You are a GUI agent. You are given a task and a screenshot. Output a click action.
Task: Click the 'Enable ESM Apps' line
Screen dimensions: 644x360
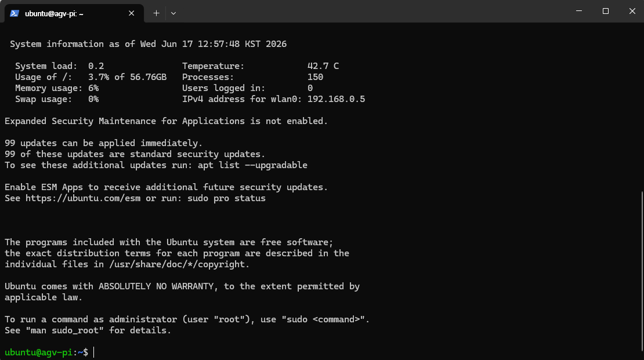167,187
